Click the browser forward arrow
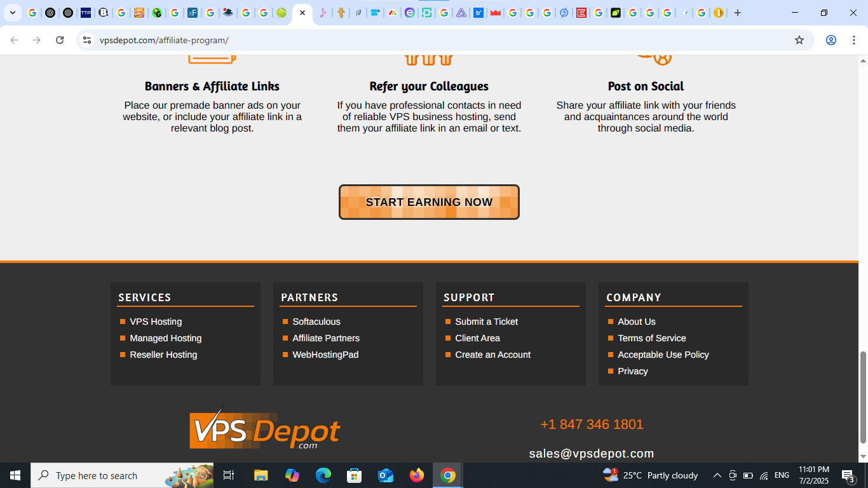Image resolution: width=868 pixels, height=488 pixels. pyautogui.click(x=37, y=40)
